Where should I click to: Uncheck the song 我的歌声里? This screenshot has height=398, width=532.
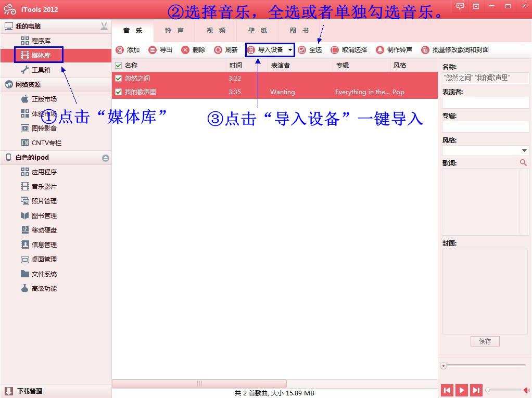pos(118,92)
